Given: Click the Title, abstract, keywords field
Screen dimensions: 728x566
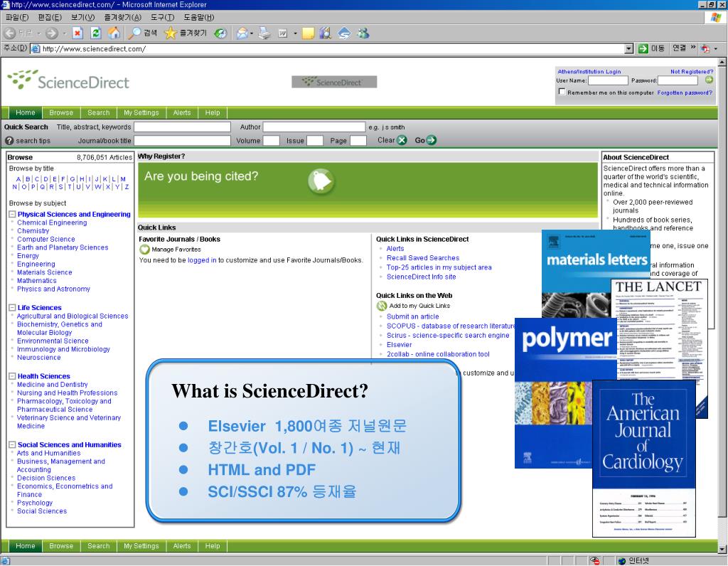Looking at the screenshot, I should (x=182, y=127).
